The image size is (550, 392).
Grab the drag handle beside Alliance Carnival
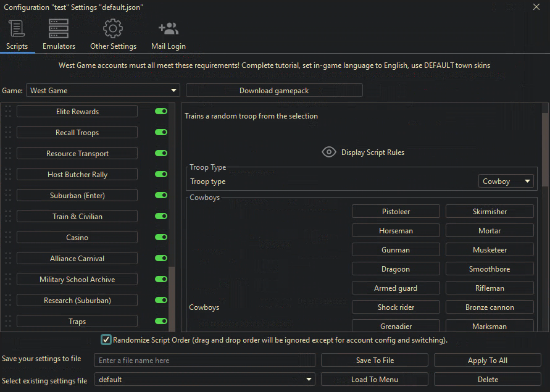coord(8,259)
